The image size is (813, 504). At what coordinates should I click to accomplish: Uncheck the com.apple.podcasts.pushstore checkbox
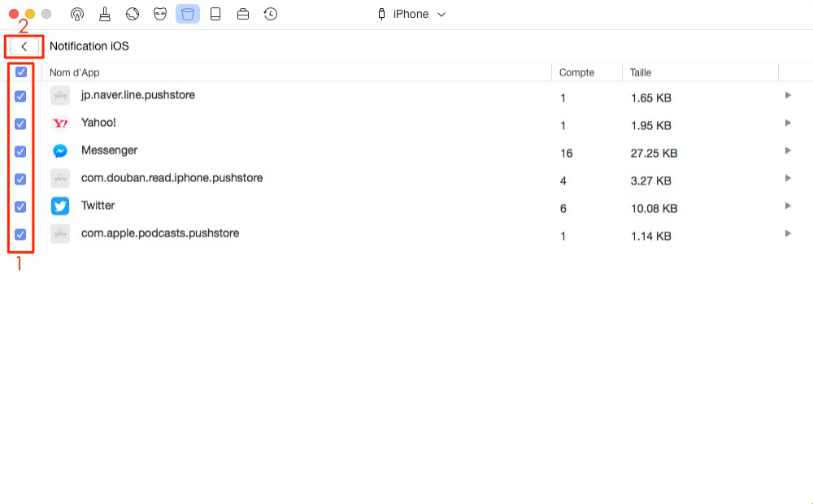pyautogui.click(x=20, y=234)
